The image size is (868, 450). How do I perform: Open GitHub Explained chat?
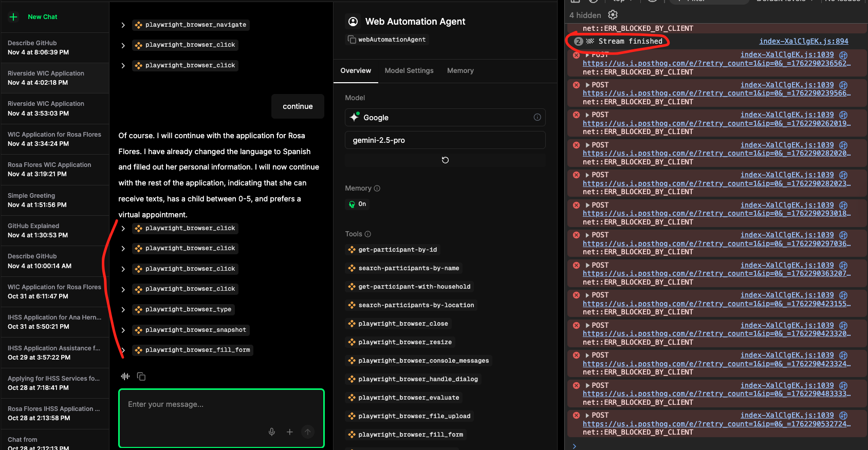[x=54, y=231]
